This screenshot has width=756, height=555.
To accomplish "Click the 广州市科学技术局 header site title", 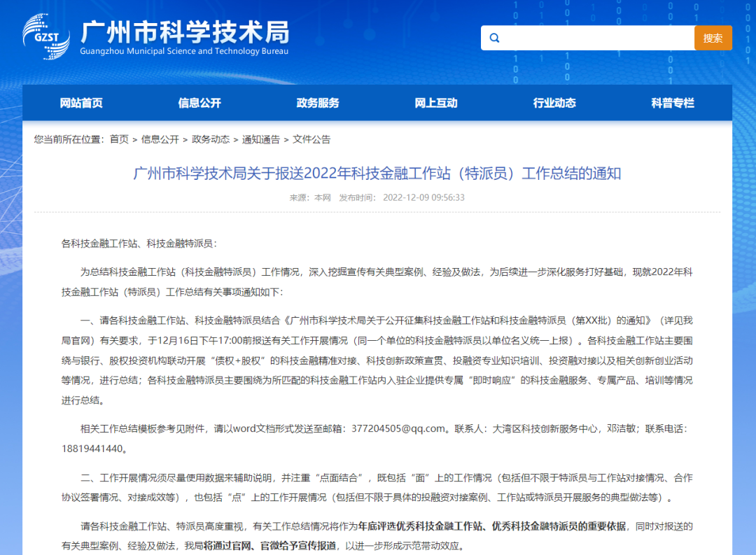I will tap(185, 31).
